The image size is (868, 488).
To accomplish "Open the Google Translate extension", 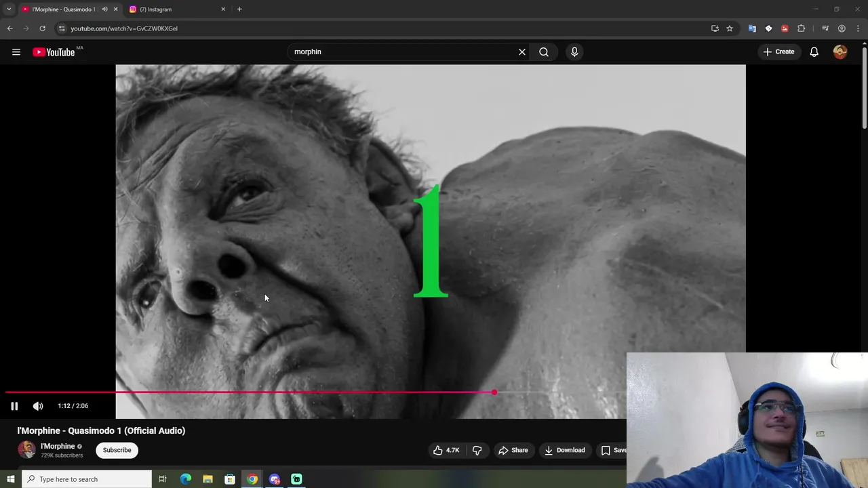I will (752, 28).
